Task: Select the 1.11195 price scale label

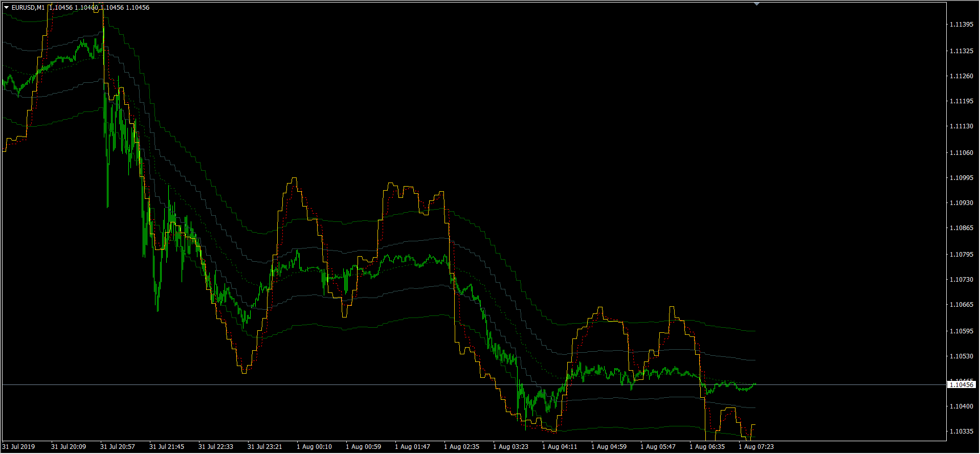Action: point(961,101)
